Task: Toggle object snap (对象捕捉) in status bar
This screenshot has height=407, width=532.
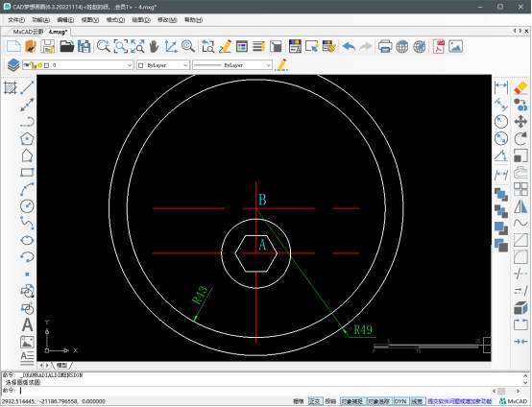Action: pos(352,401)
